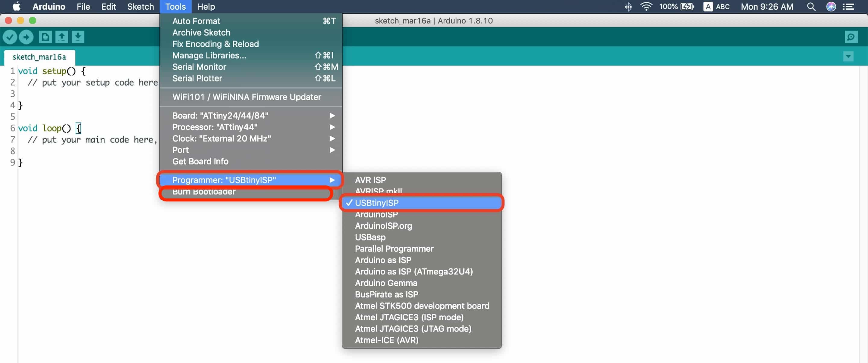868x363 pixels.
Task: Select BusPirate as ISP programmer
Action: tap(422, 294)
